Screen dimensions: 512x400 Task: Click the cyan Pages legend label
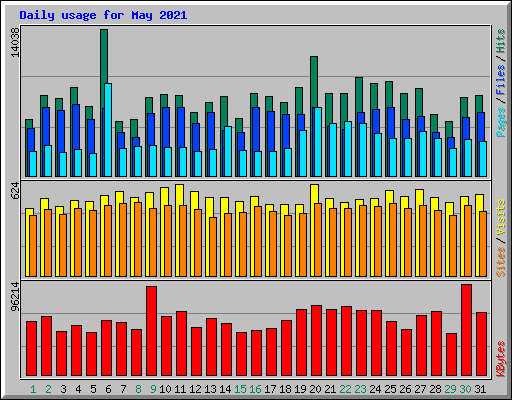[500, 122]
